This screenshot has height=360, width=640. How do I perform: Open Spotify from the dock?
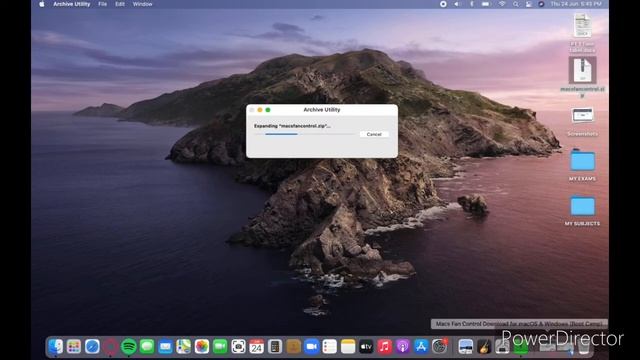coord(129,347)
